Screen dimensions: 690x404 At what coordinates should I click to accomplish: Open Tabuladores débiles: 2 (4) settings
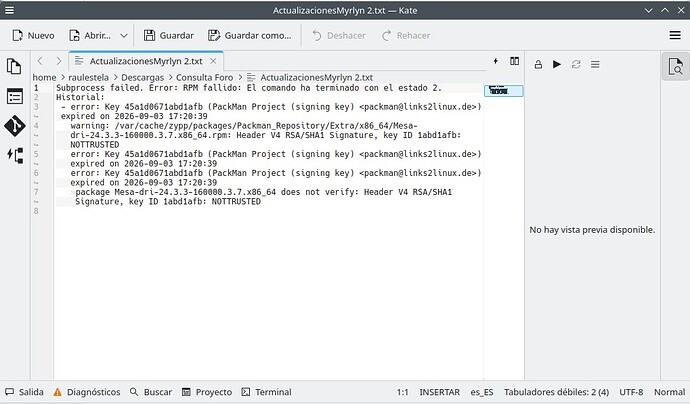556,392
